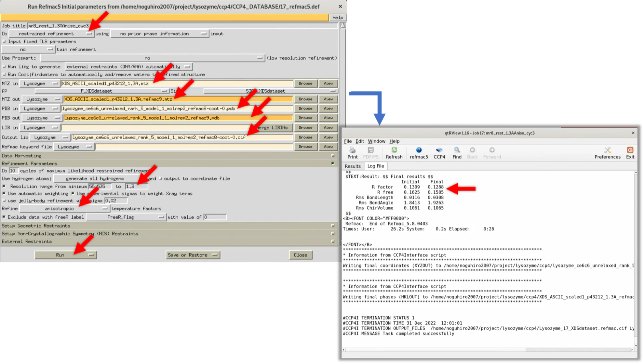
Task: Toggle Input fixed TLS parameters checkbox
Action: coord(4,42)
